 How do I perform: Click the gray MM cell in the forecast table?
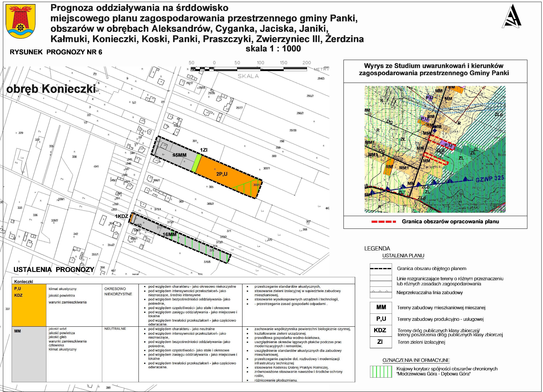click(29, 354)
